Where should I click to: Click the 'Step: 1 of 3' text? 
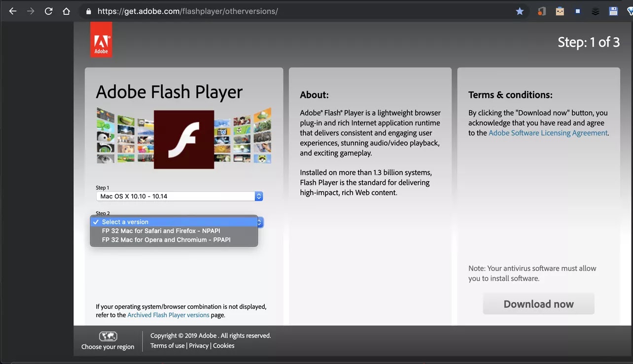[589, 42]
